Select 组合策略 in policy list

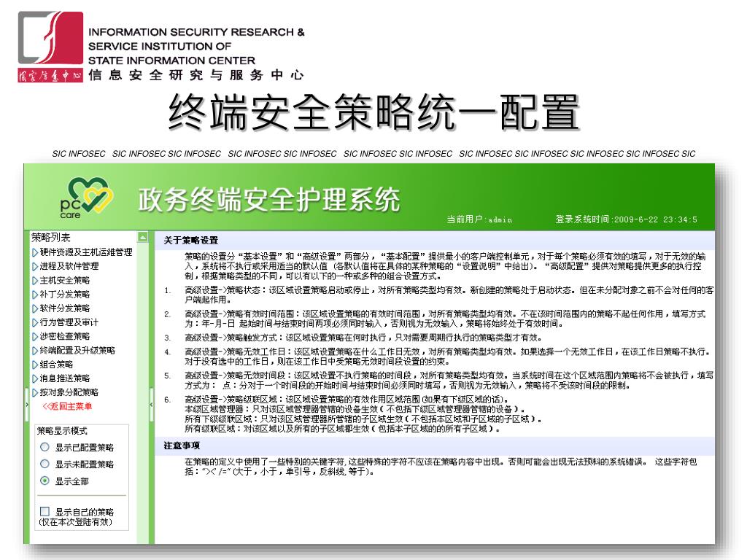[x=56, y=365]
